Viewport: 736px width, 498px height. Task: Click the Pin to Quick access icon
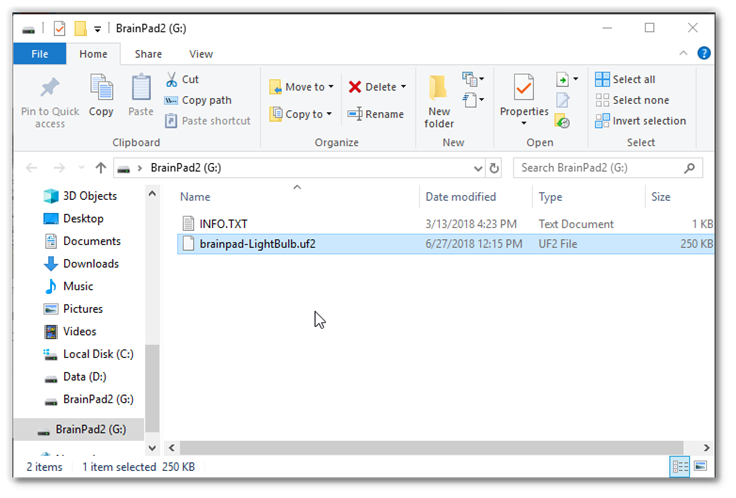42,88
